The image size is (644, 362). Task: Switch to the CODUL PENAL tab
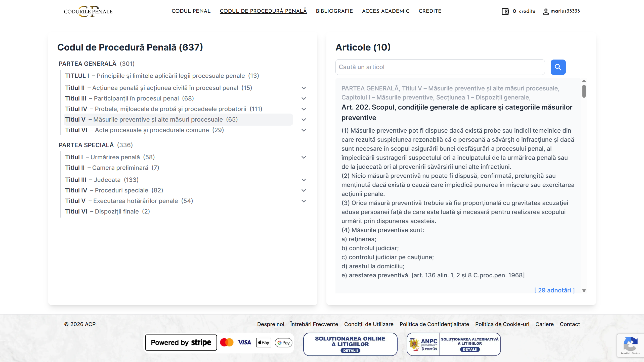tap(191, 11)
